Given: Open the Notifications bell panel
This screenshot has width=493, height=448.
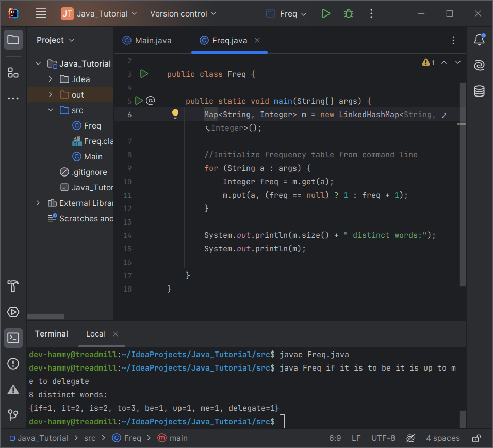Looking at the screenshot, I should (x=479, y=40).
